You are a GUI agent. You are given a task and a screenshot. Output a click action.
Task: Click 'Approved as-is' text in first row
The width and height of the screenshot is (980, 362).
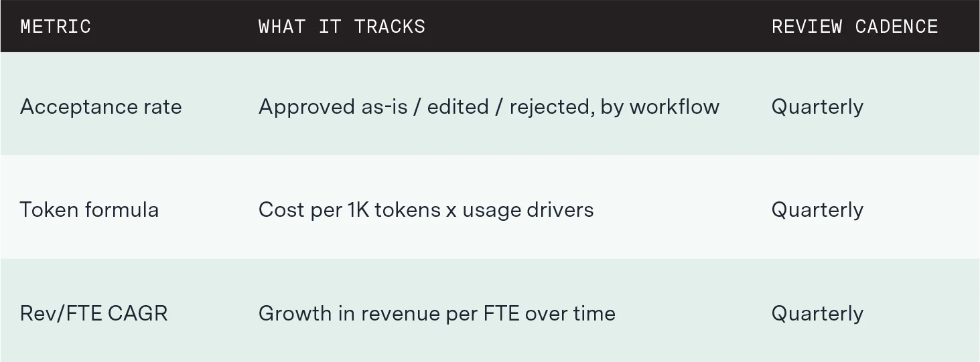point(333,107)
